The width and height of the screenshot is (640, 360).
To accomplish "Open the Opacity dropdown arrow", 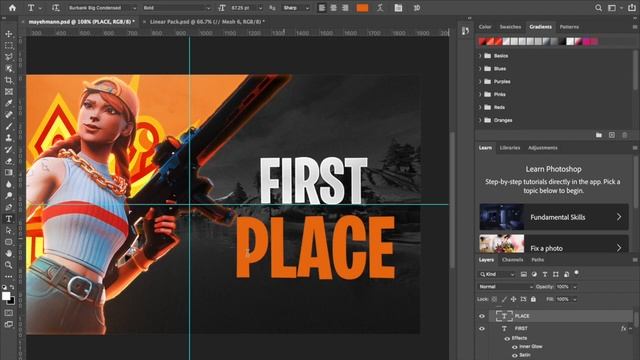I will 575,287.
